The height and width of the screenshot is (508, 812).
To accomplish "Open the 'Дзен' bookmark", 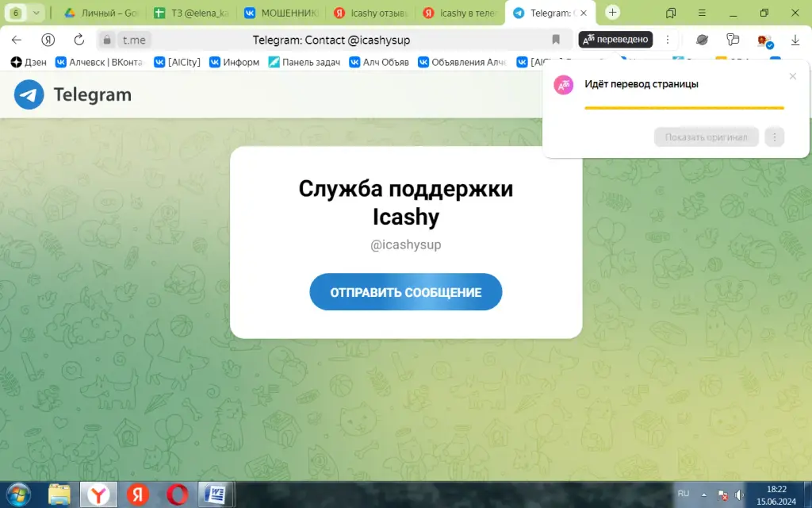I will coord(29,62).
